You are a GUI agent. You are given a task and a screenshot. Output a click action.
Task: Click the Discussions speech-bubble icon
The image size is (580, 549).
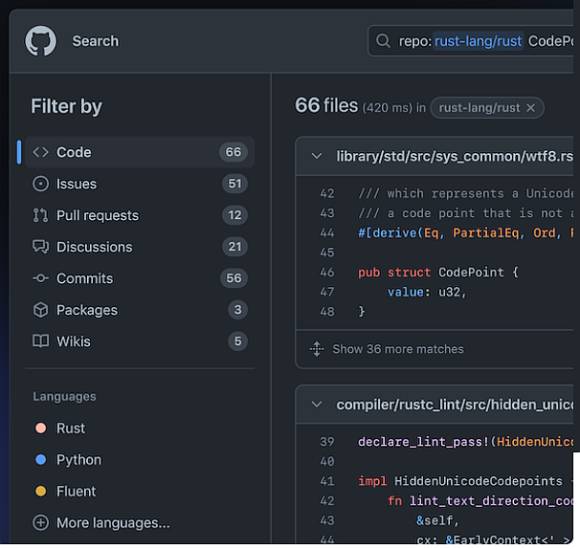[40, 247]
